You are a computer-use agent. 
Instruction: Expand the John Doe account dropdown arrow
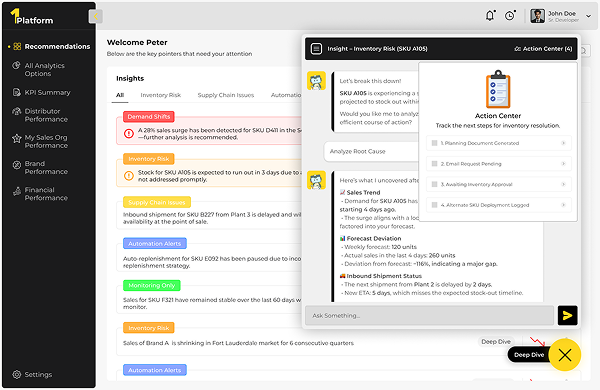(x=589, y=16)
